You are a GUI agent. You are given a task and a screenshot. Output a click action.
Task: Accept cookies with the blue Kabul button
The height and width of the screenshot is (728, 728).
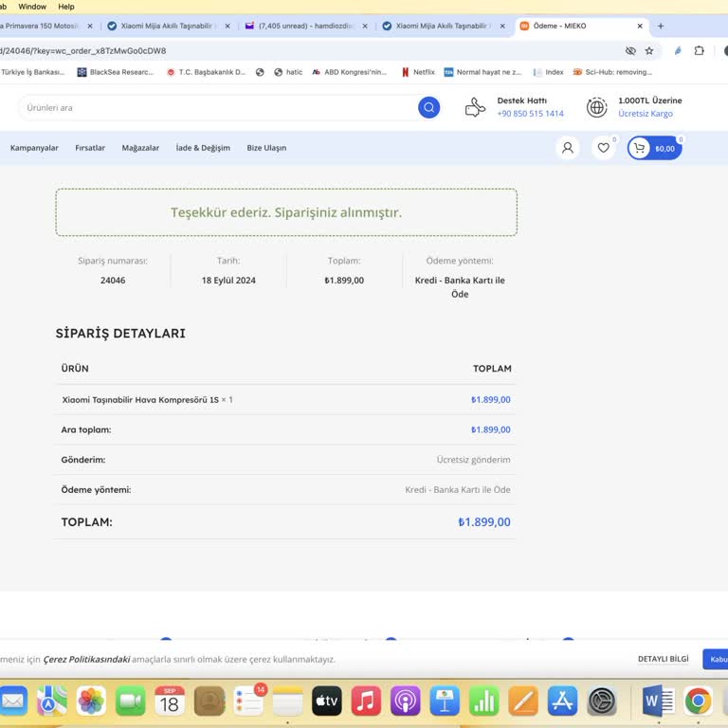[x=716, y=660]
